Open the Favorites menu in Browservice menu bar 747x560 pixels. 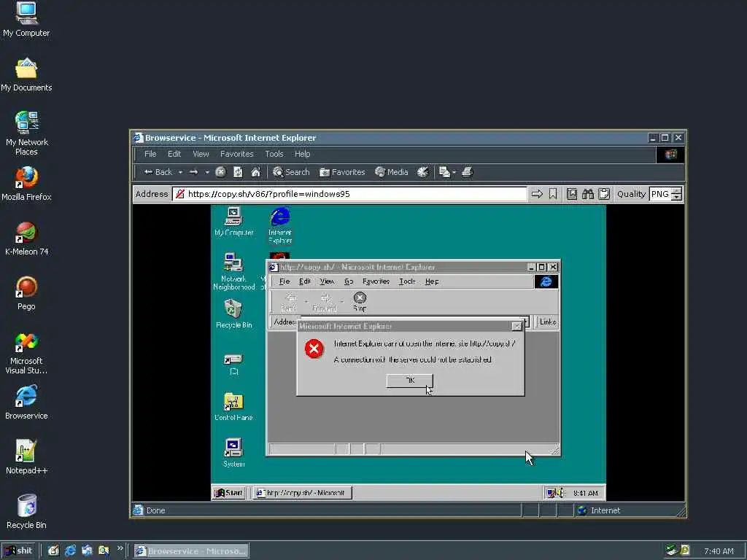237,154
